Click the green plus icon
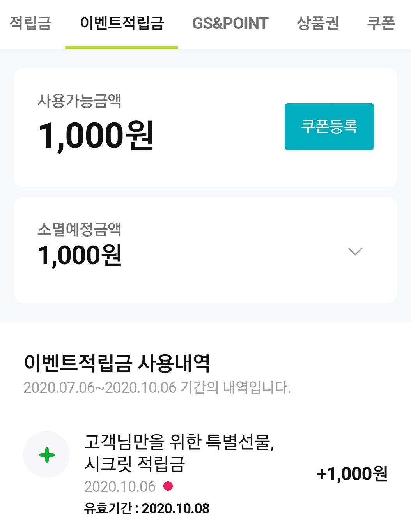Viewport: 411px width, 532px height. (47, 455)
